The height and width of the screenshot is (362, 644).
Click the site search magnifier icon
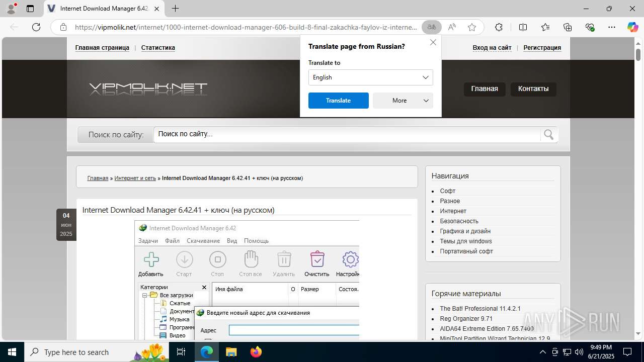(548, 134)
